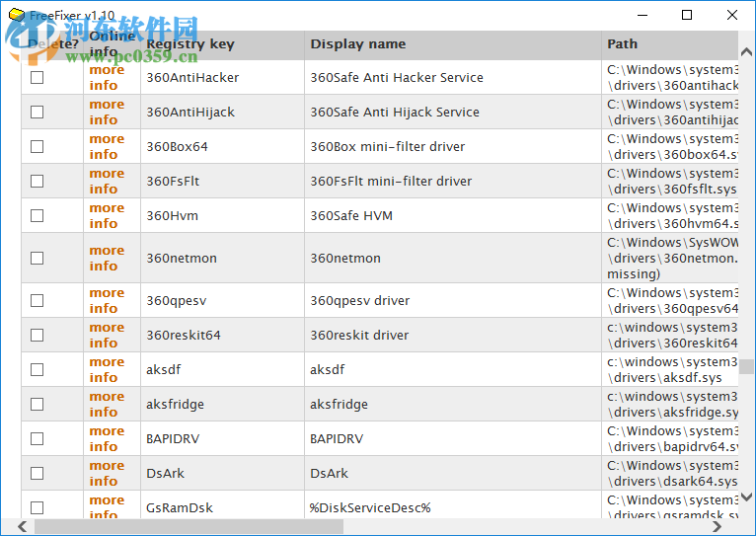This screenshot has width=756, height=536.
Task: View more info about 360reskit64
Action: pos(107,335)
